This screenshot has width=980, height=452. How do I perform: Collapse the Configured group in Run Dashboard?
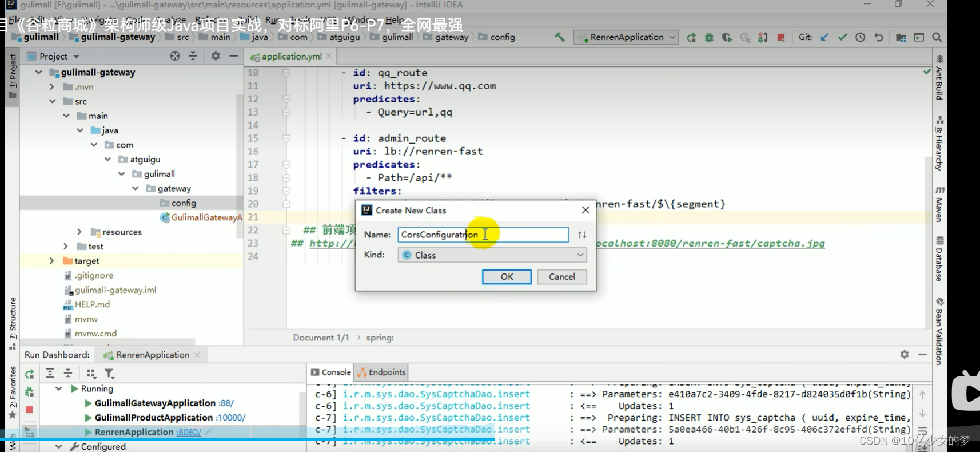[x=58, y=446]
